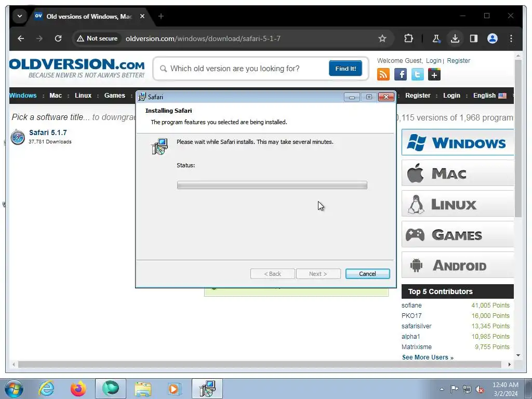532x399 pixels.
Task: Bookmark this page with the star icon
Action: point(382,38)
